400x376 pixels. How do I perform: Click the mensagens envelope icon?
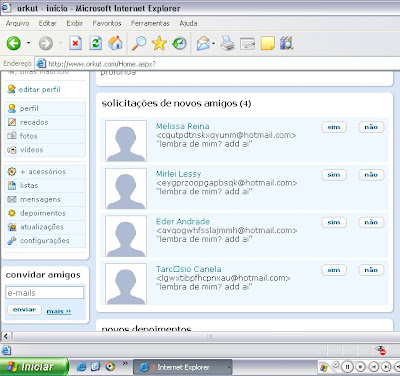[x=12, y=199]
